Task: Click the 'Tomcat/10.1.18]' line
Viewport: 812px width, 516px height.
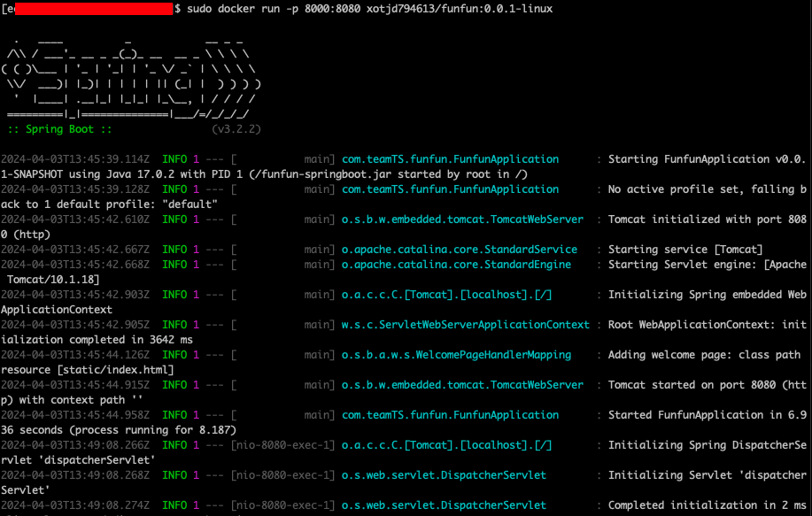Action: coord(53,280)
